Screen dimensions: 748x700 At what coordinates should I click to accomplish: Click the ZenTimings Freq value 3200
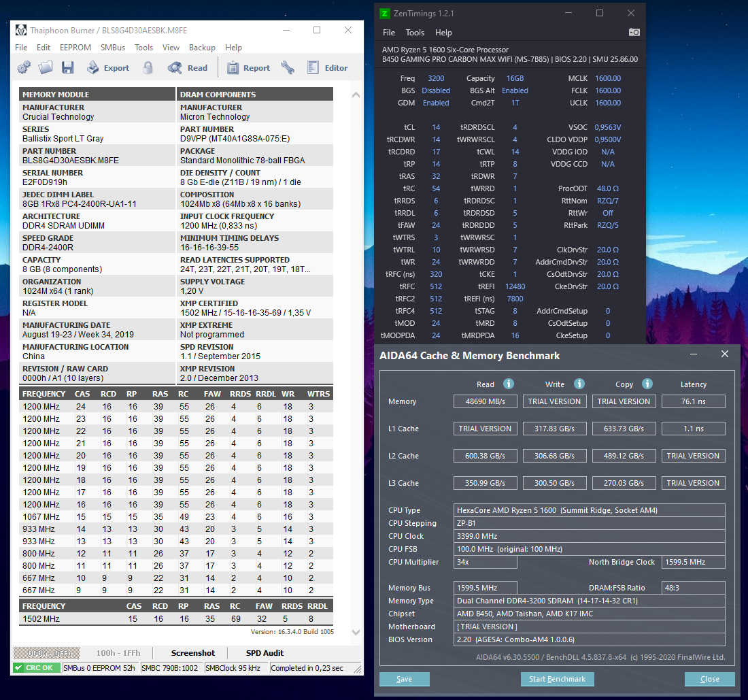[x=435, y=78]
